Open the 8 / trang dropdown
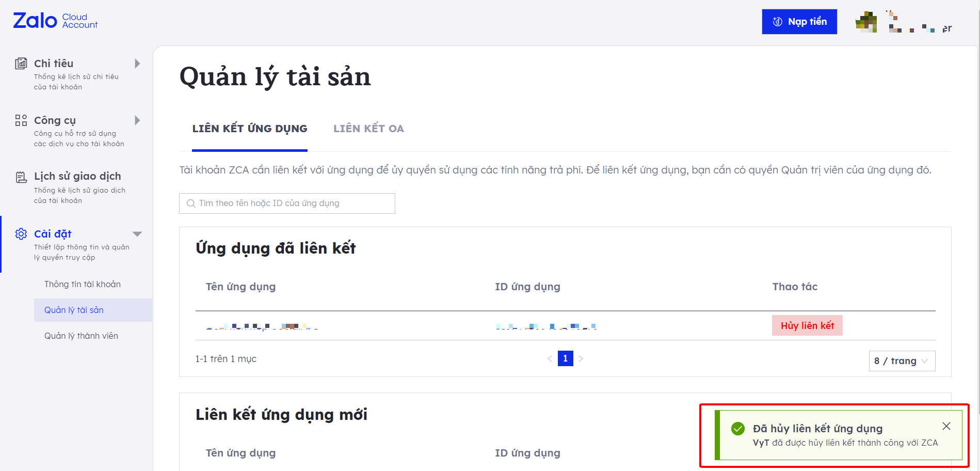The image size is (980, 471). pos(902,361)
